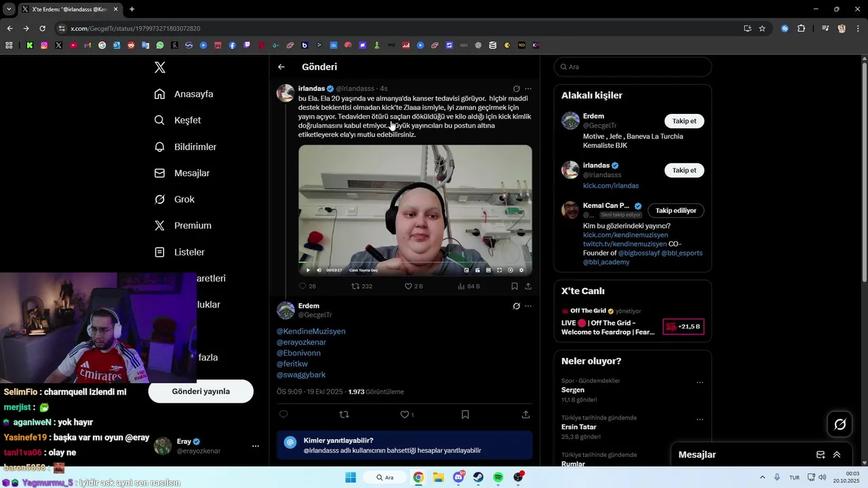
Task: Open options for Ersin Tatar trend
Action: 700,420
